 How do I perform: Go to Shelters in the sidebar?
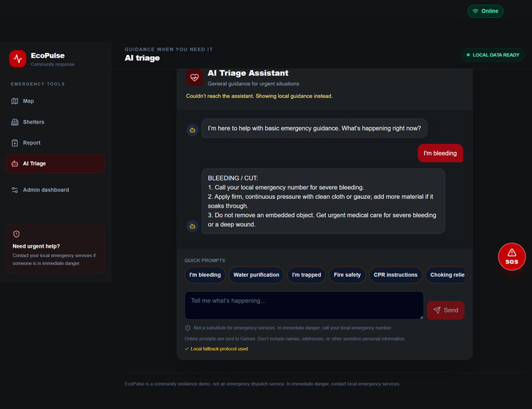(56, 122)
